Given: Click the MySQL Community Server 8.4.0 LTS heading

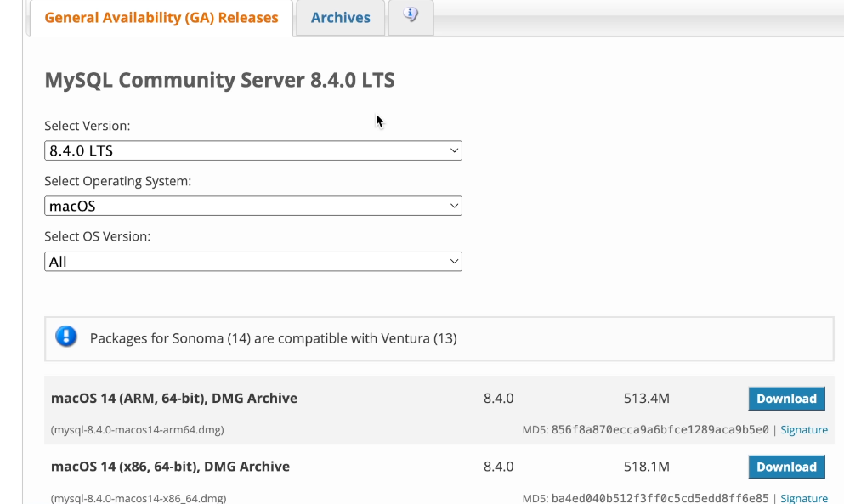Looking at the screenshot, I should pos(219,80).
